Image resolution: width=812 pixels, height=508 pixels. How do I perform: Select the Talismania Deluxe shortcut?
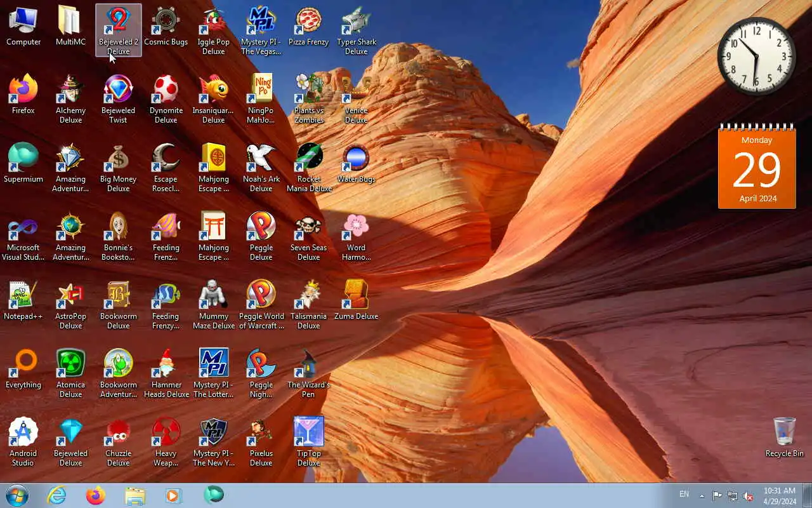(x=308, y=305)
